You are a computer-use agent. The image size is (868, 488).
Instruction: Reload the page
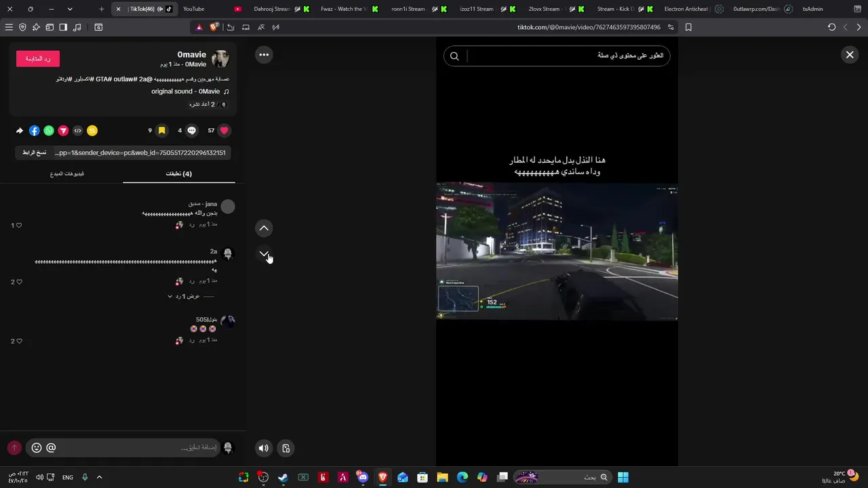[832, 27]
